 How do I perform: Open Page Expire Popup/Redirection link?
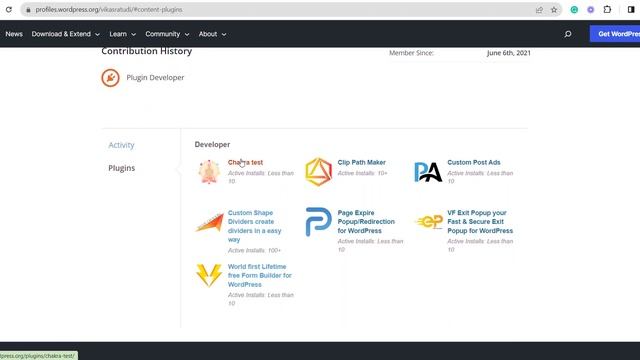(366, 222)
